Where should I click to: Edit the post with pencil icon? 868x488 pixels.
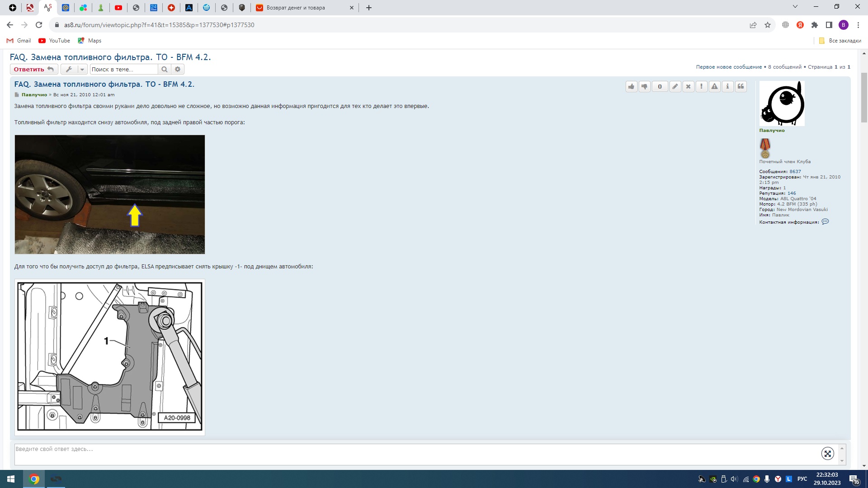(675, 87)
